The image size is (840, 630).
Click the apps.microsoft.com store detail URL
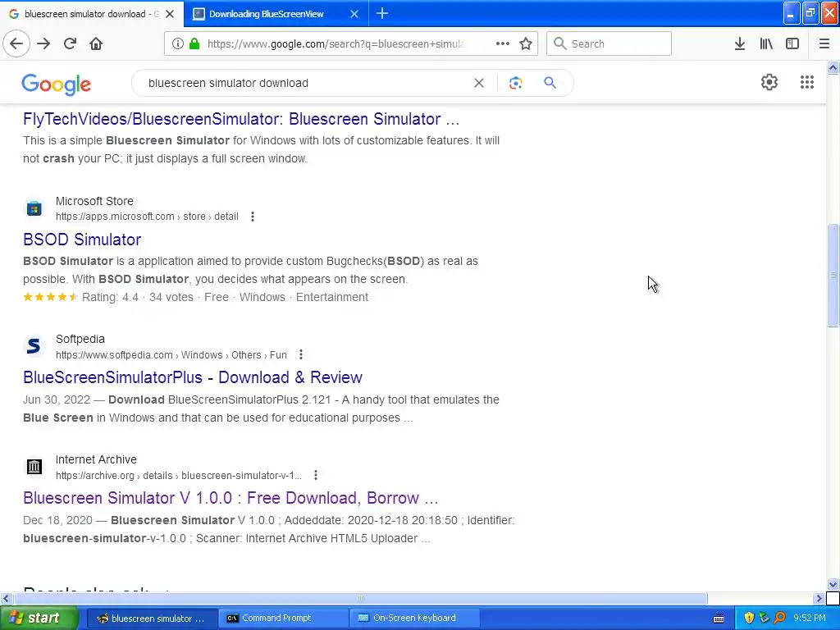147,217
